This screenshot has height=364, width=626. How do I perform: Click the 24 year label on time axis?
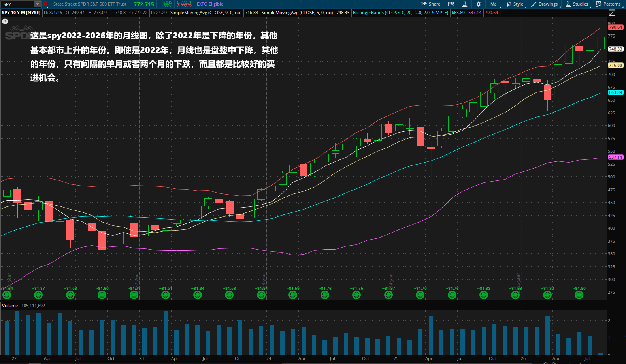[x=269, y=358]
